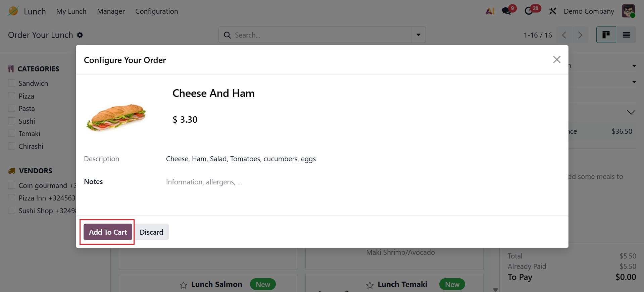Go to the next page of records
The width and height of the screenshot is (644, 292).
(x=580, y=35)
